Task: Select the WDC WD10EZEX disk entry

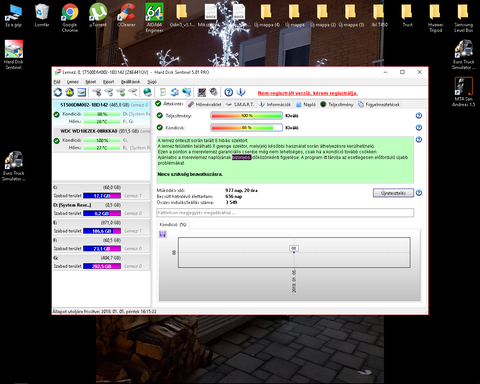Action: click(102, 139)
